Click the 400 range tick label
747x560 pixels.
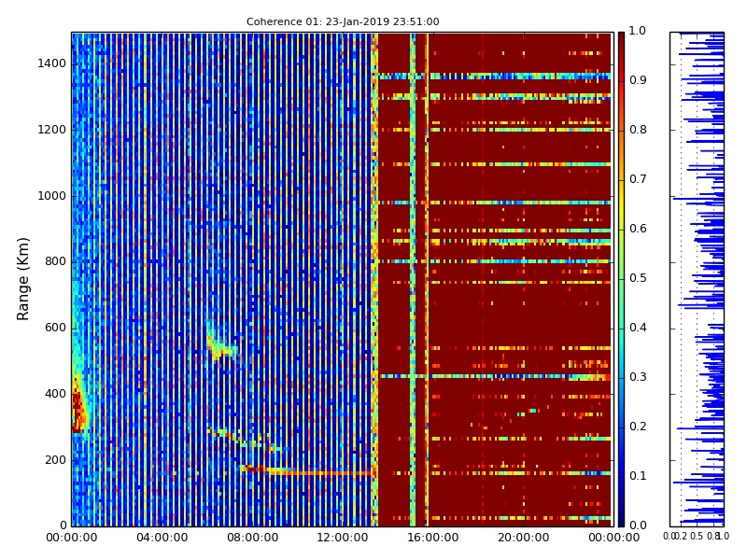click(55, 394)
